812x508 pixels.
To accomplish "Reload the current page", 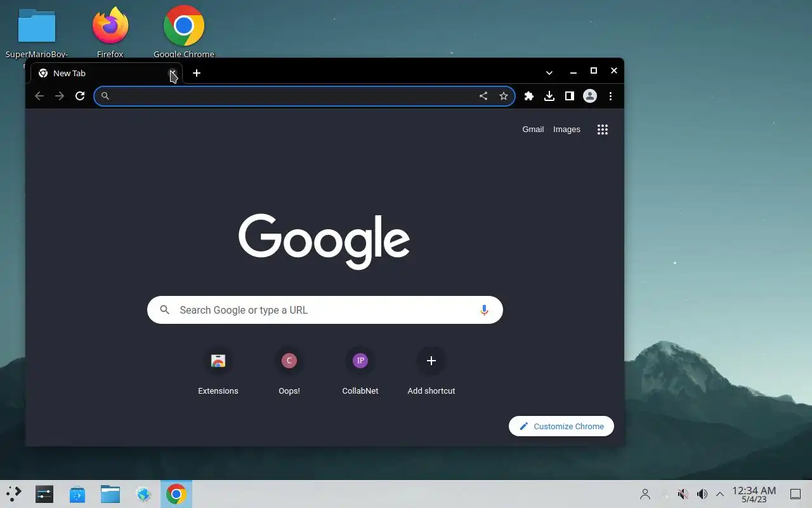I will click(80, 96).
